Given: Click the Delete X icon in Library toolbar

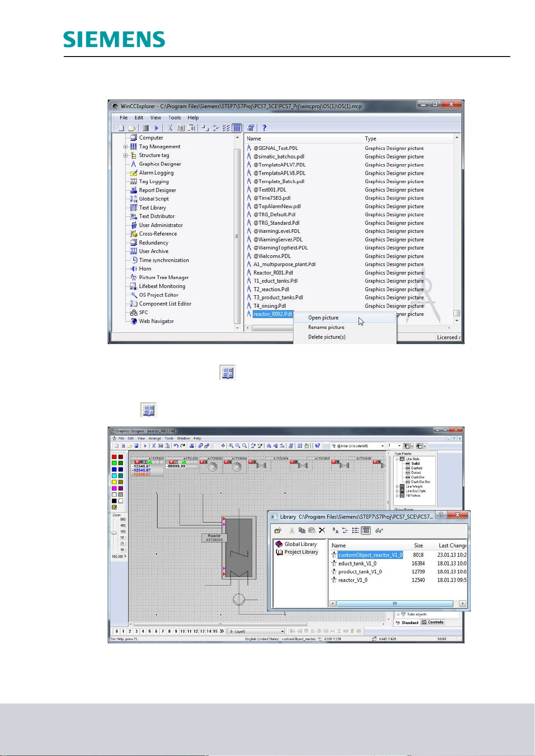Looking at the screenshot, I should (x=322, y=530).
